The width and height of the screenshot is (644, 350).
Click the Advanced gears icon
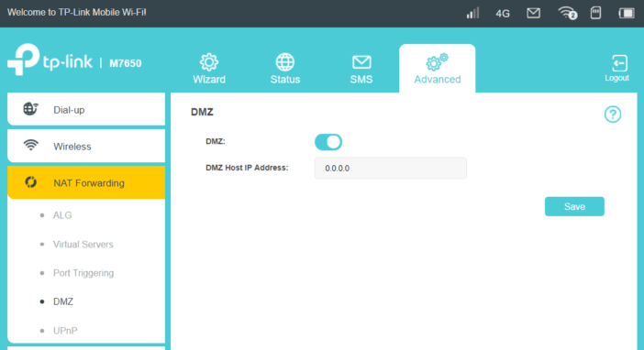point(437,62)
